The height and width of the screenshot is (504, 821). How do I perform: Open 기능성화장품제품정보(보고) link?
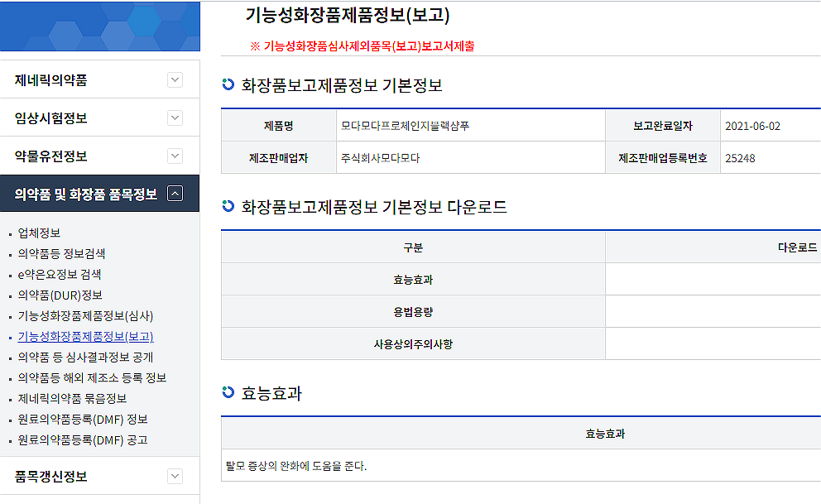coord(85,337)
